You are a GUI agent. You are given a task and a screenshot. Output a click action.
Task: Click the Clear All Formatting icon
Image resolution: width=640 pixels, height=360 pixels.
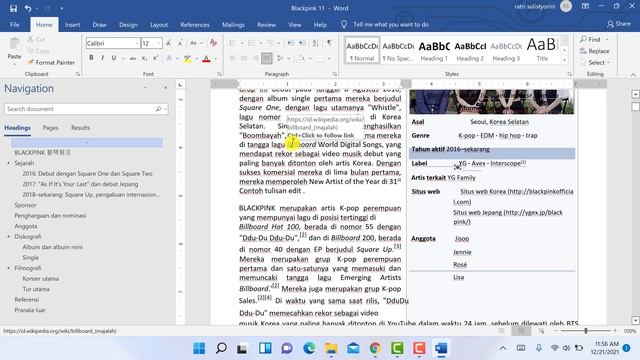213,43
